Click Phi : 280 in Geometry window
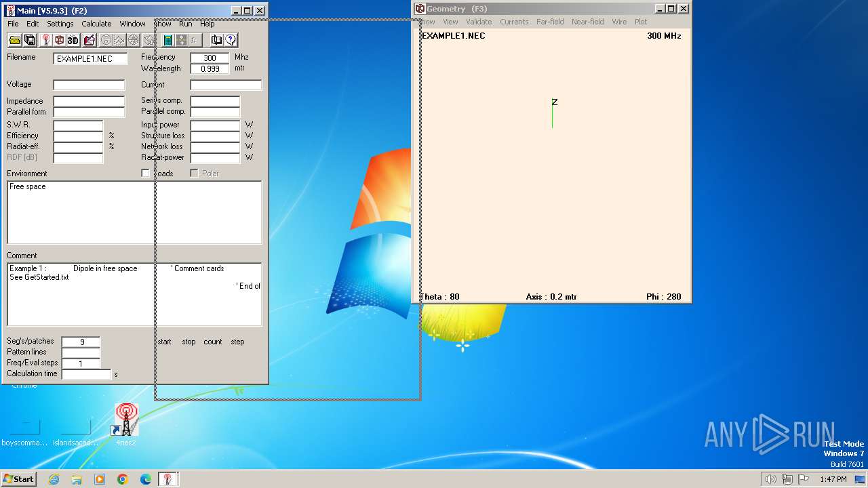868x488 pixels. 664,297
